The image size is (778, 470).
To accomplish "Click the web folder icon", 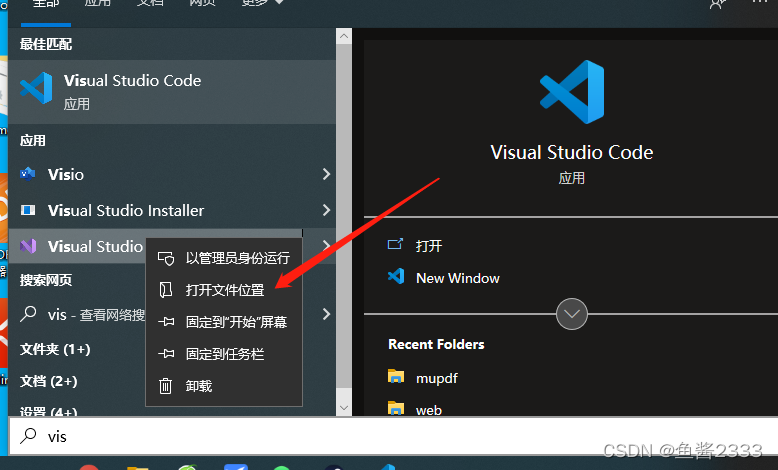I will [395, 408].
